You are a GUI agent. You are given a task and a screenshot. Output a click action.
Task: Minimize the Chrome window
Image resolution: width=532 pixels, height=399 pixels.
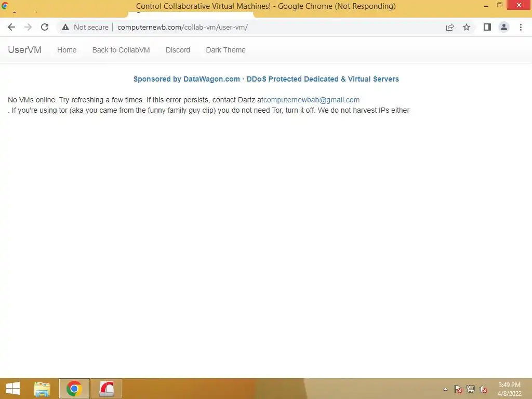(x=486, y=5)
